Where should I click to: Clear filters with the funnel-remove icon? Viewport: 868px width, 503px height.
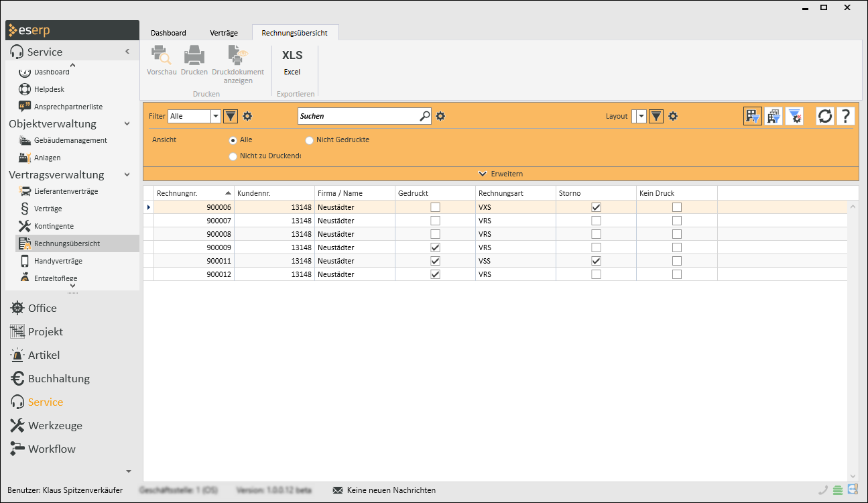[794, 116]
